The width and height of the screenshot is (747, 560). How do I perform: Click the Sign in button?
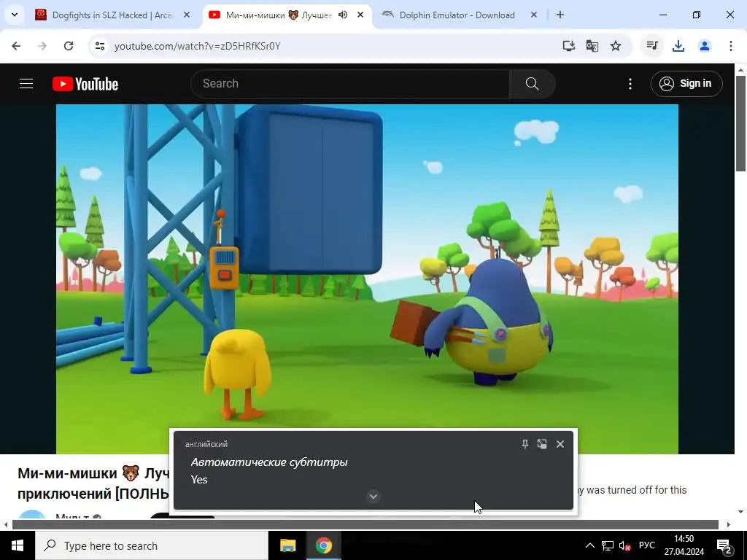(x=686, y=83)
